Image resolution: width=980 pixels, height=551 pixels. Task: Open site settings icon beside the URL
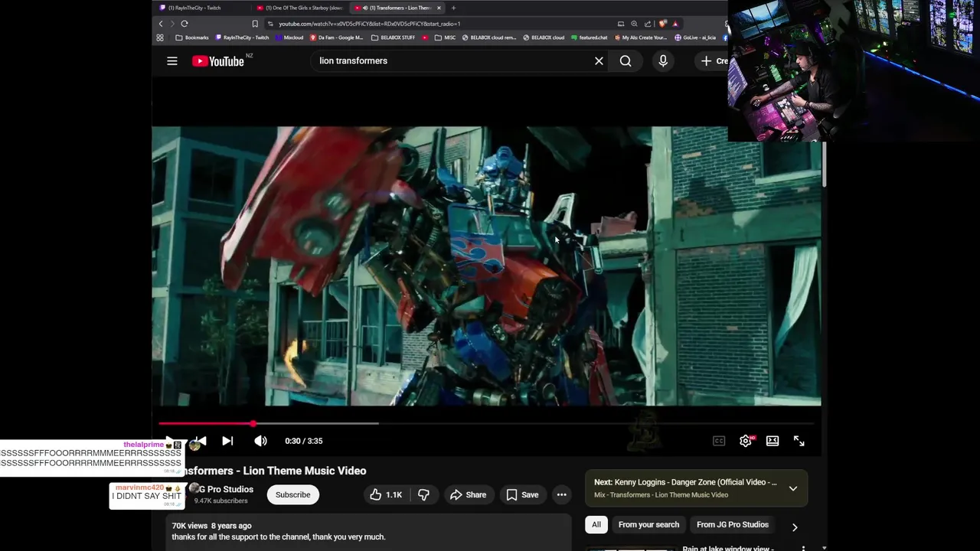[270, 24]
